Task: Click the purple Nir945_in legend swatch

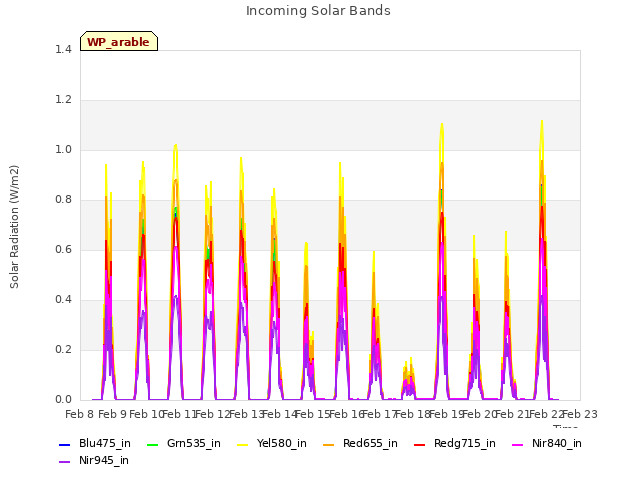Action: 64,462
